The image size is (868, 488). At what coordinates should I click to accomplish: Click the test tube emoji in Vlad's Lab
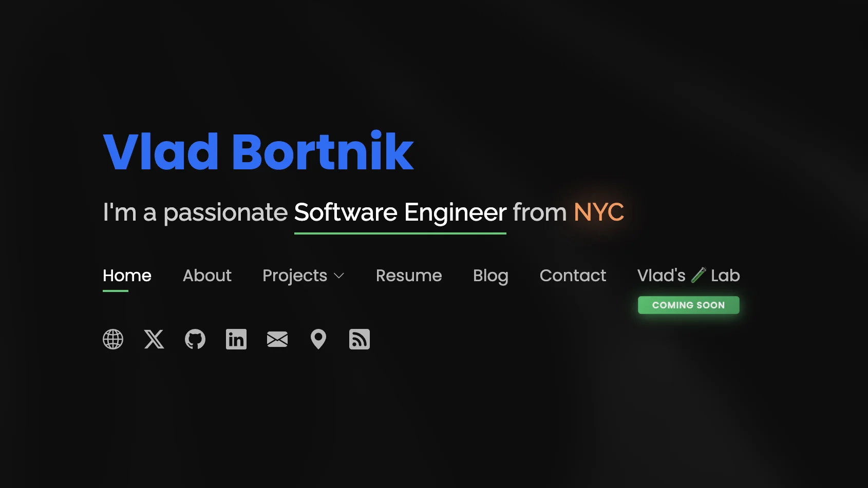(x=699, y=275)
